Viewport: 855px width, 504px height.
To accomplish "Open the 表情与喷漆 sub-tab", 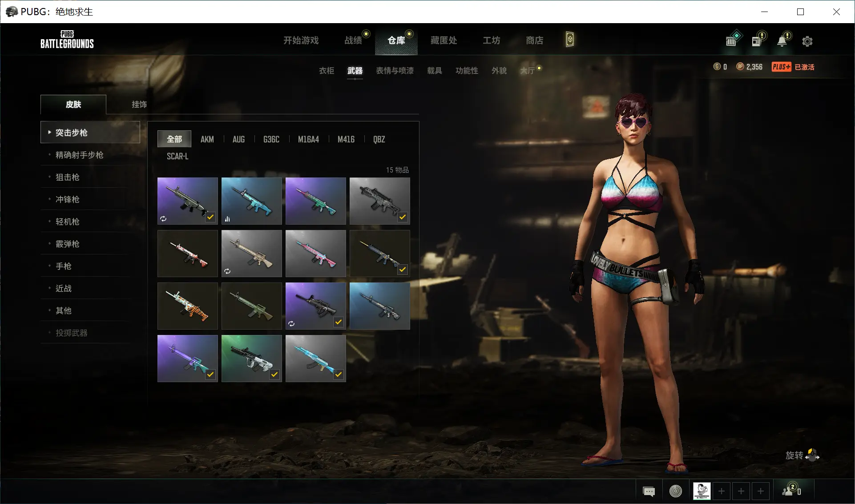I will [x=395, y=70].
